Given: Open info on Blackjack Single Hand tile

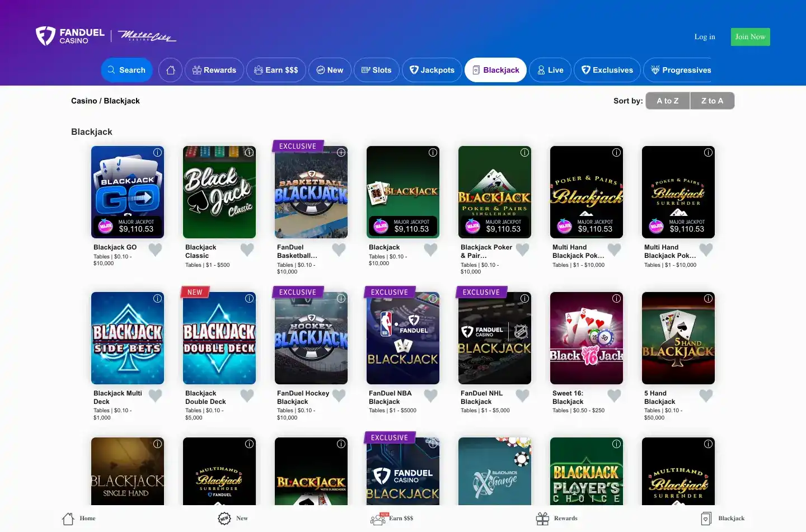Looking at the screenshot, I should 158,444.
